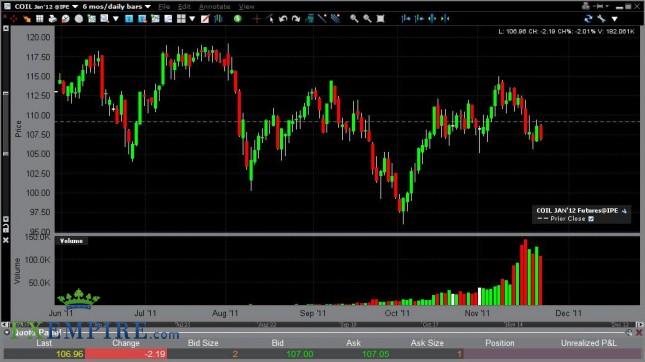Click the undo arrow icon

point(283,19)
